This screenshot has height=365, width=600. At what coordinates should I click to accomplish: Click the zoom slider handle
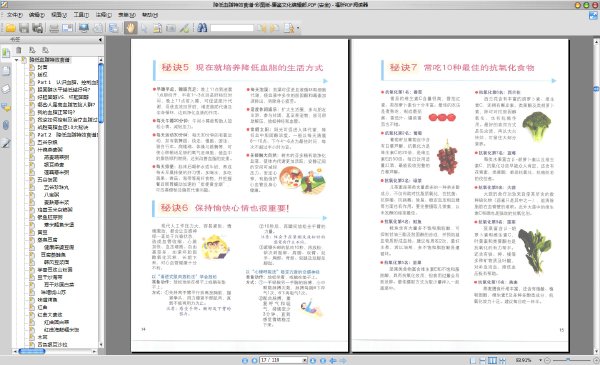568,360
